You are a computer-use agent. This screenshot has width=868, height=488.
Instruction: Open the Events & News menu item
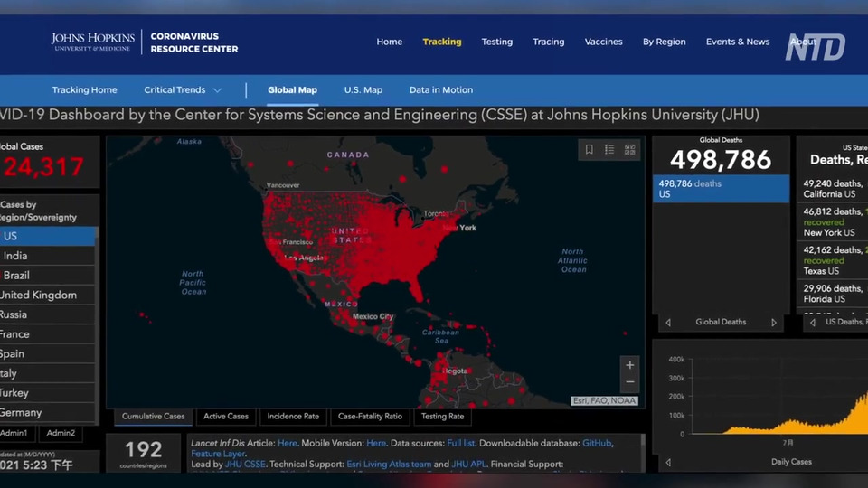pos(738,42)
